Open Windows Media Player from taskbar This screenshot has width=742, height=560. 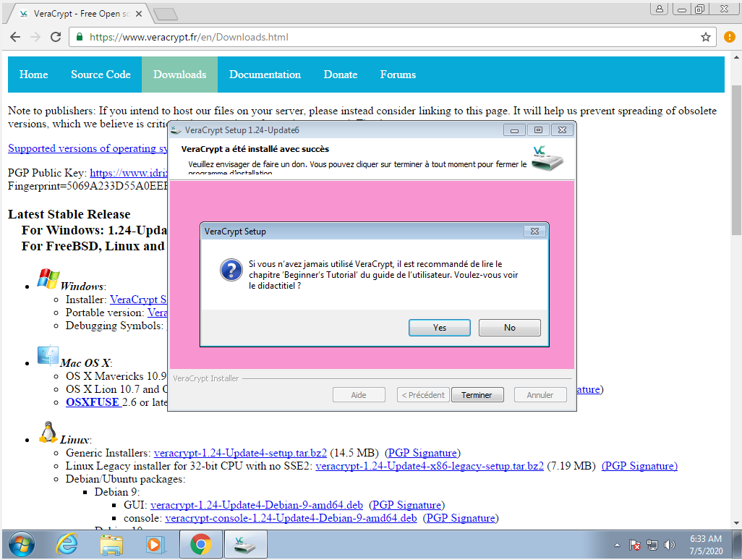(x=155, y=545)
